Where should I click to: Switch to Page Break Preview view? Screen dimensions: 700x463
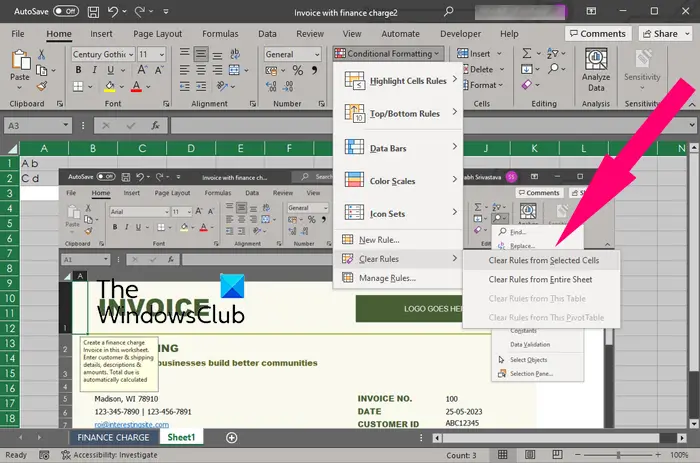557,455
